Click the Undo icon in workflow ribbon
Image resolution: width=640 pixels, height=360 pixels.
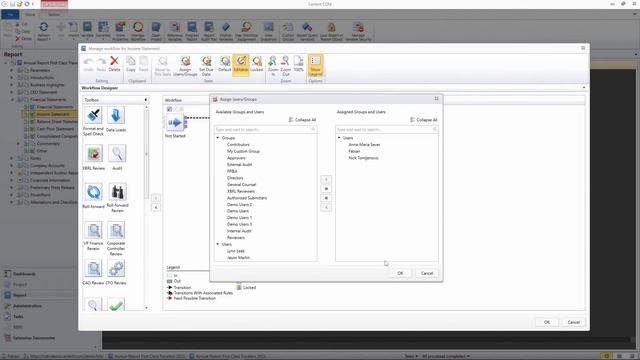89,64
